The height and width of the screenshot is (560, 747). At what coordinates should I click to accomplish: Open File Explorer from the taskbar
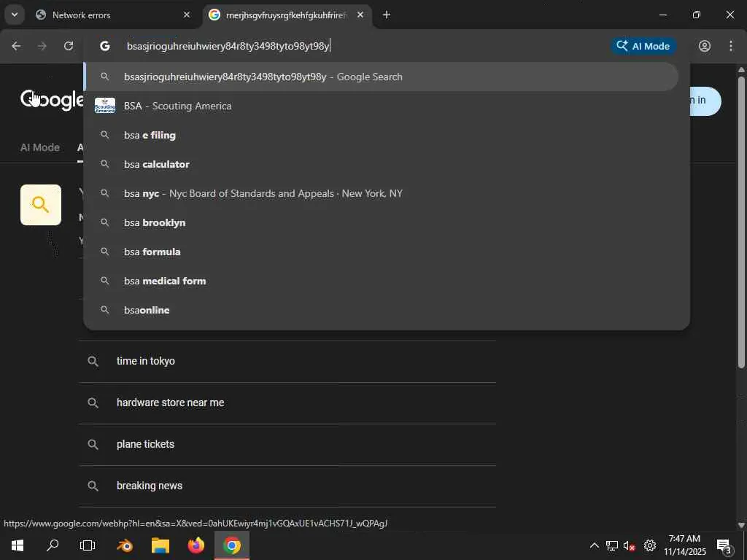160,545
